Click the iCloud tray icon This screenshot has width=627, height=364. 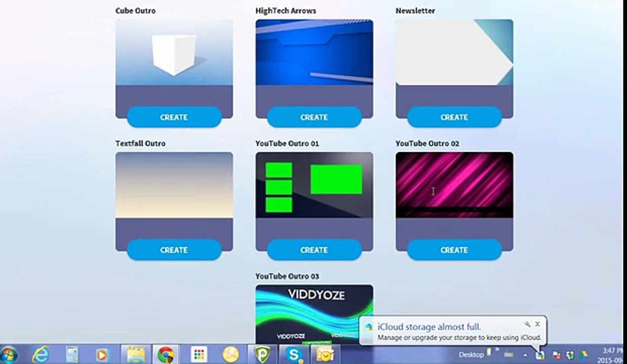[540, 355]
